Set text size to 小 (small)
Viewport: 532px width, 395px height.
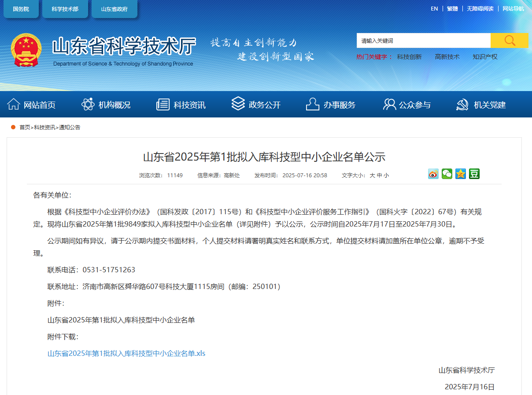coord(386,176)
